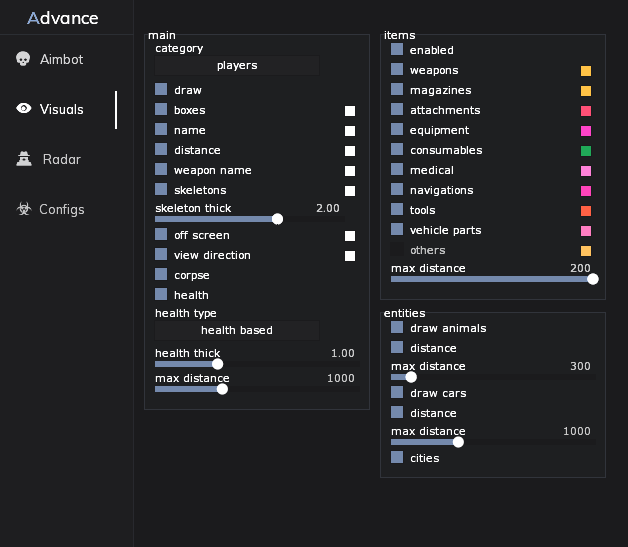Click the items max distance slider handle
The image size is (628, 547).
pyautogui.click(x=592, y=279)
